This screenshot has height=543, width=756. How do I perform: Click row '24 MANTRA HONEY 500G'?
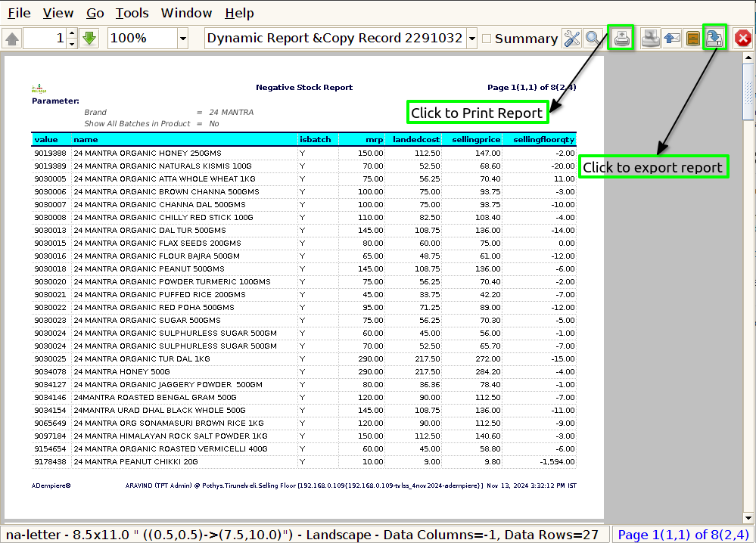point(303,372)
